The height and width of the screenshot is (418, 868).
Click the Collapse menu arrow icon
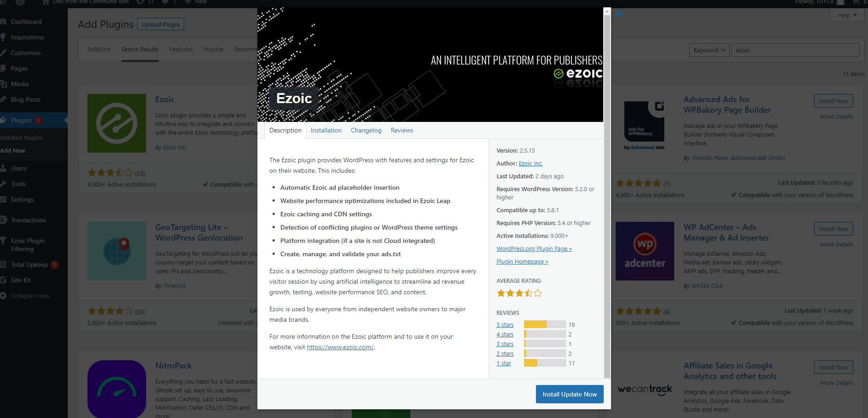tap(3, 296)
